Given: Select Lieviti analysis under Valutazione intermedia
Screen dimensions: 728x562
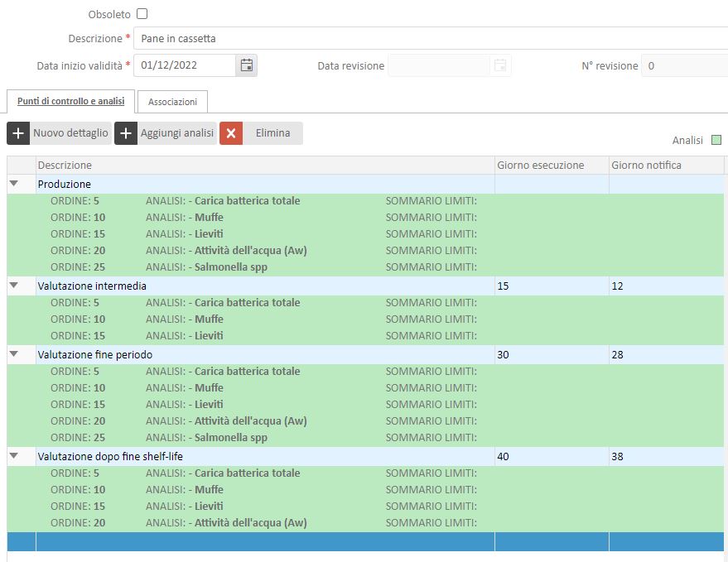Looking at the screenshot, I should (x=365, y=336).
